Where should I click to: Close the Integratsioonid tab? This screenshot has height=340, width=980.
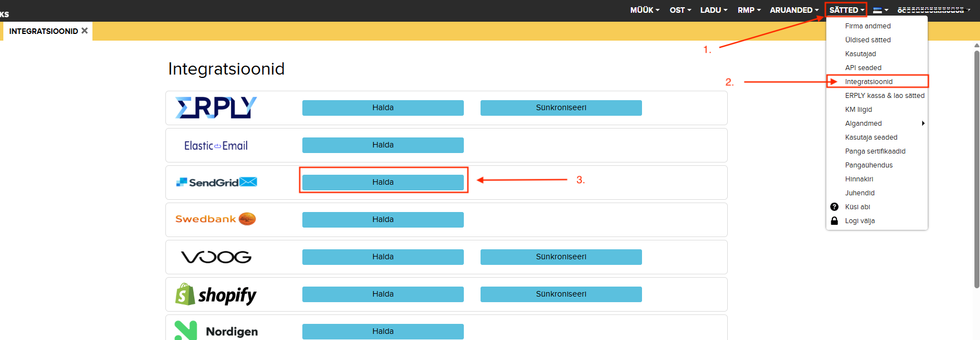click(85, 31)
